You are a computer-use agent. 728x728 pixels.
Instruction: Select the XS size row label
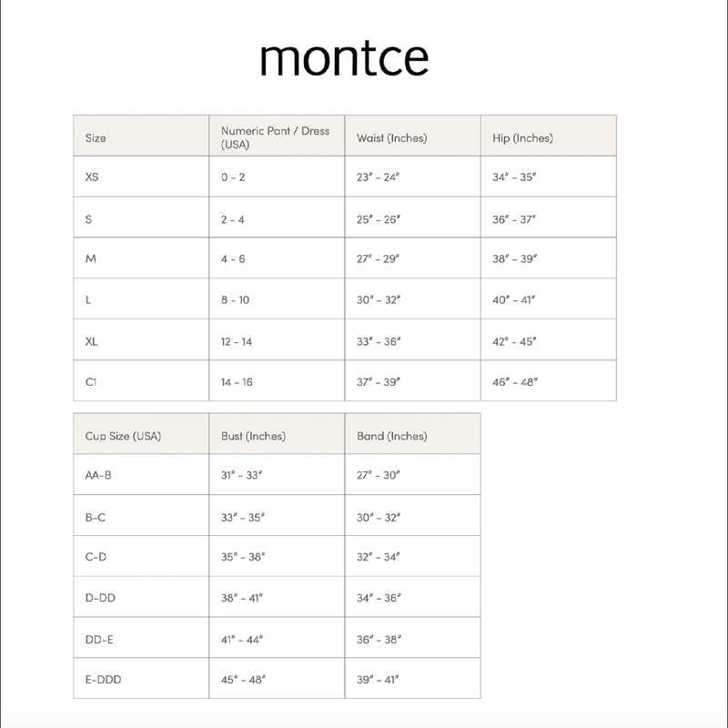pyautogui.click(x=92, y=177)
